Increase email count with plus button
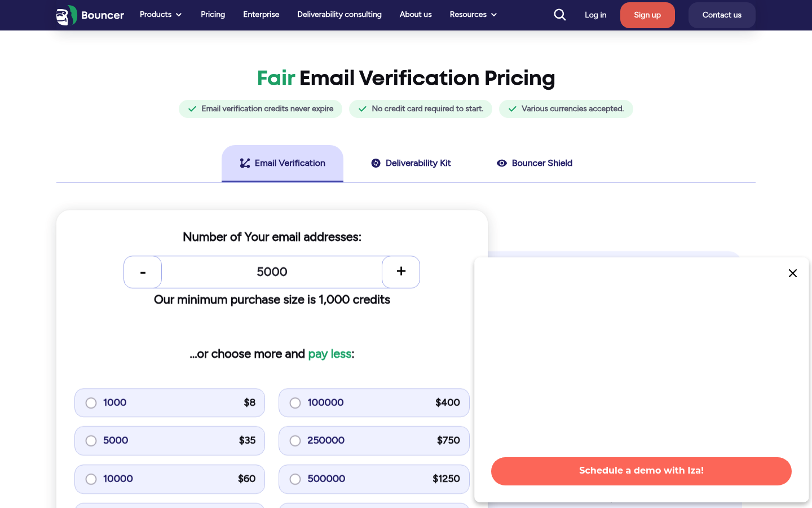 coord(401,272)
